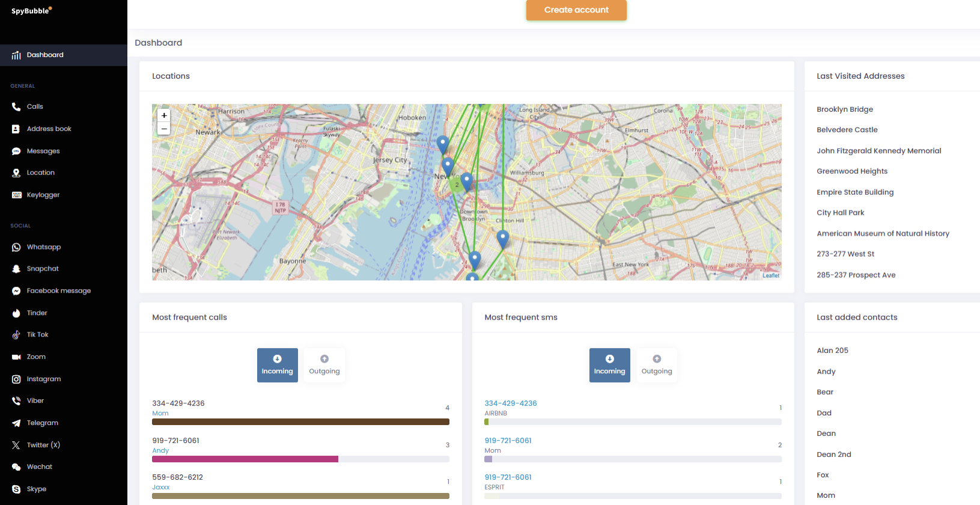Click the Location pin icon in sidebar
The width and height of the screenshot is (980, 505).
point(16,173)
